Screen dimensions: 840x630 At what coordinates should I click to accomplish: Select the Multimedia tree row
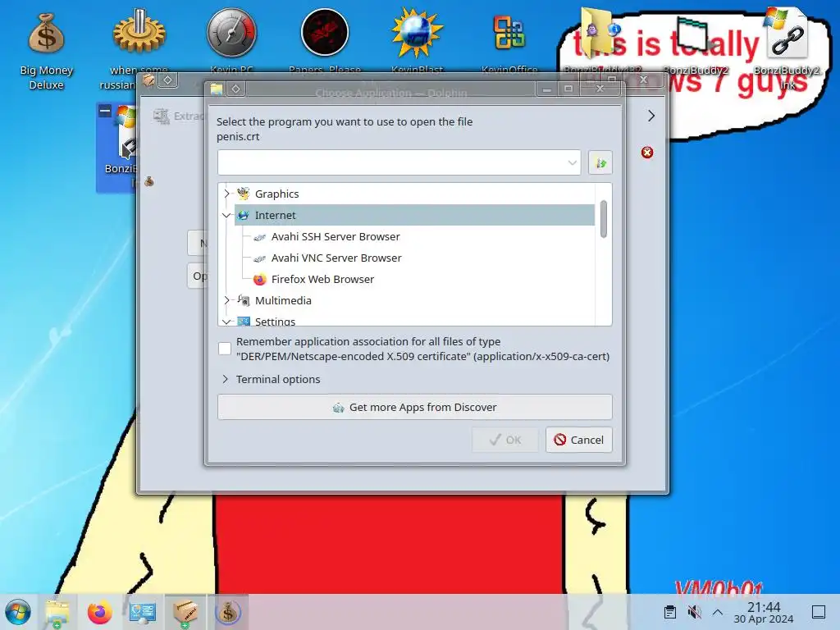[414, 300]
